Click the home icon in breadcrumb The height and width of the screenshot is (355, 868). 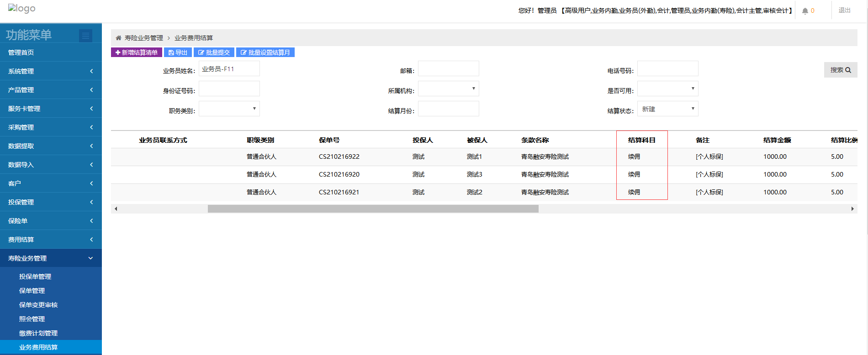pos(118,38)
